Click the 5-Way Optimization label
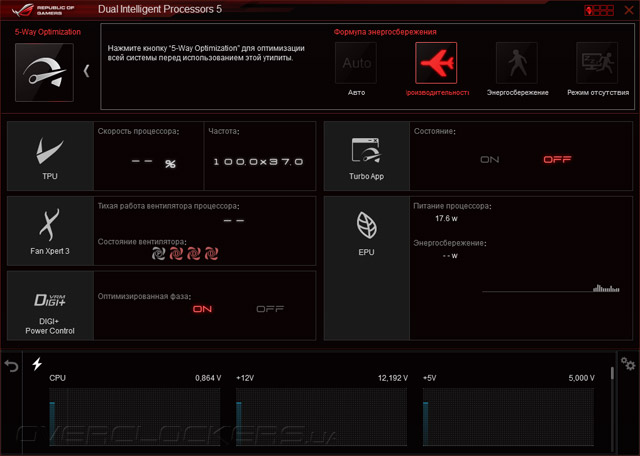Screen dimensions: 640x456 click(x=48, y=32)
